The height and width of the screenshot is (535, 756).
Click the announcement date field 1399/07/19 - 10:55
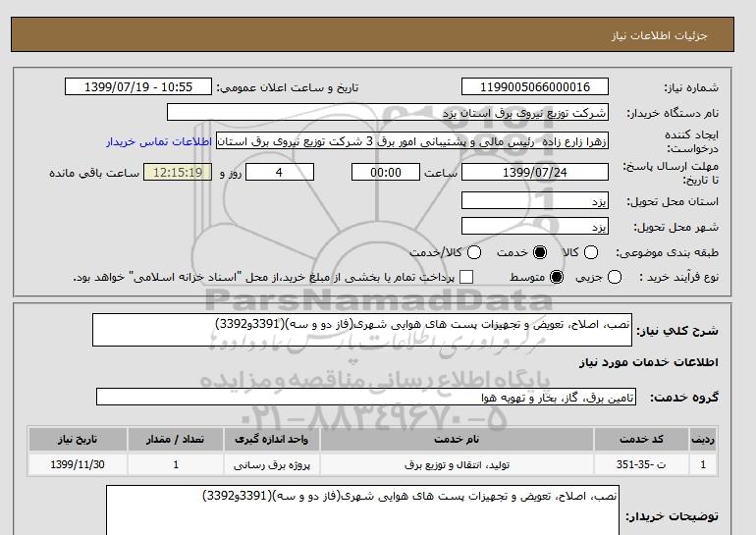tap(138, 86)
